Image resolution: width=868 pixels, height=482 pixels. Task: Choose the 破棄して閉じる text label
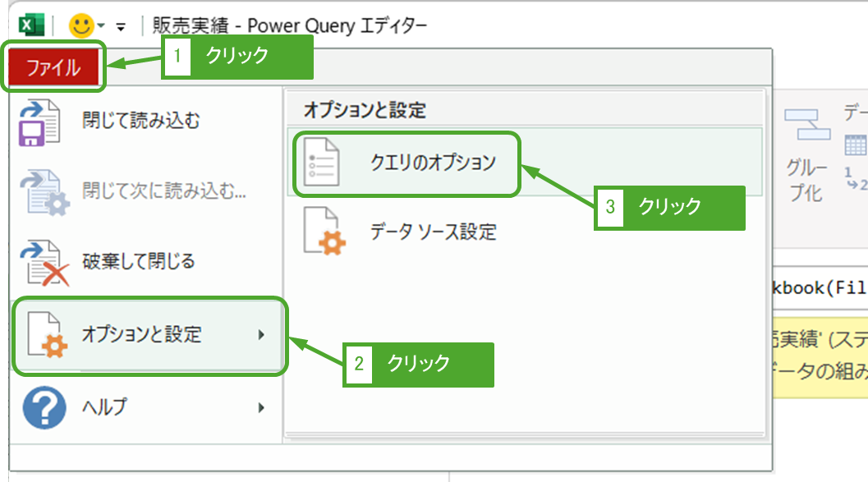click(139, 262)
